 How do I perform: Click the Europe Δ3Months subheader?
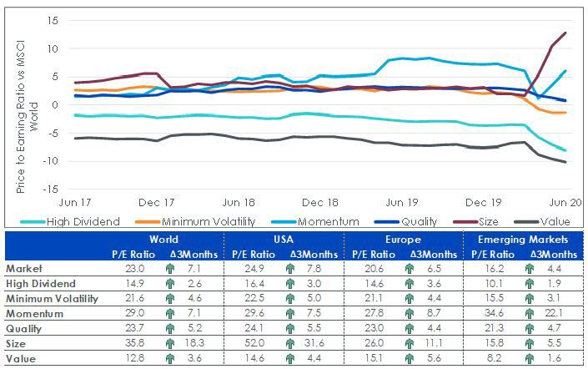tap(434, 255)
